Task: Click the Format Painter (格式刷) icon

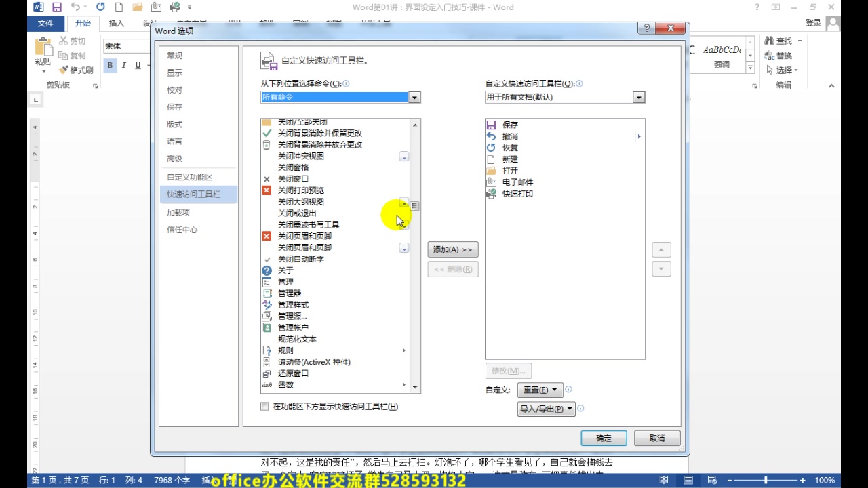Action: 64,70
